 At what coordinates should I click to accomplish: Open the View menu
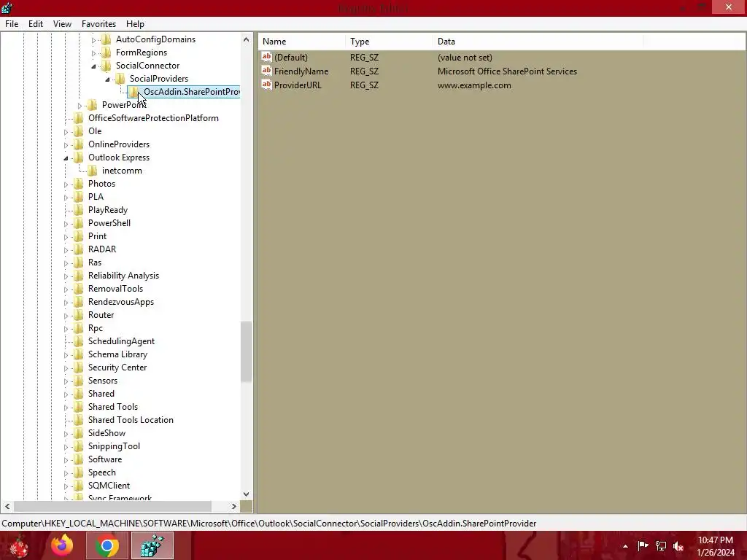62,24
